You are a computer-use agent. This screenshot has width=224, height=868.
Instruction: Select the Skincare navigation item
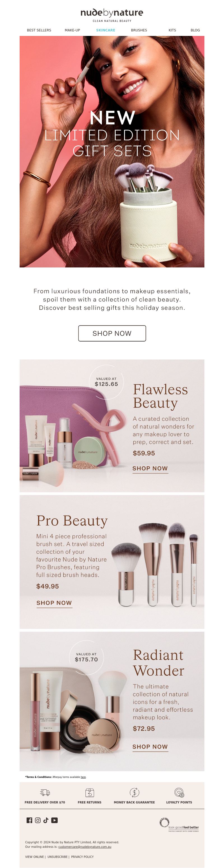(106, 30)
